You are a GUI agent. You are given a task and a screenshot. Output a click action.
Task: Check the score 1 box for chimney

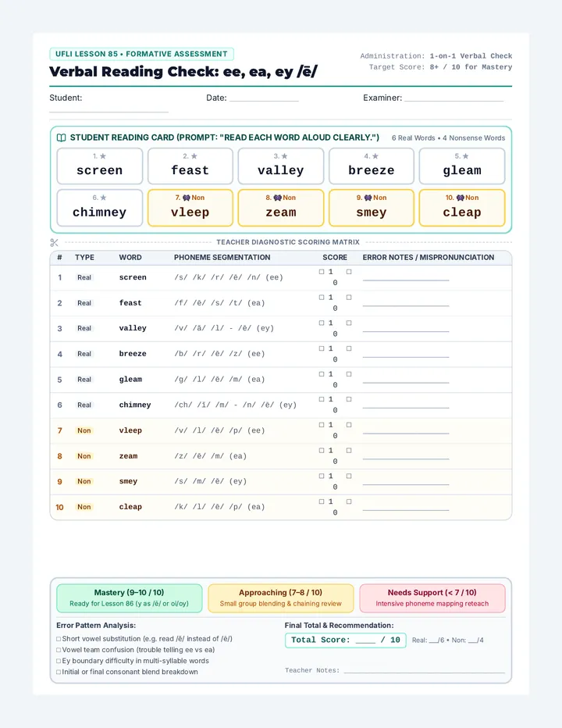pyautogui.click(x=322, y=399)
